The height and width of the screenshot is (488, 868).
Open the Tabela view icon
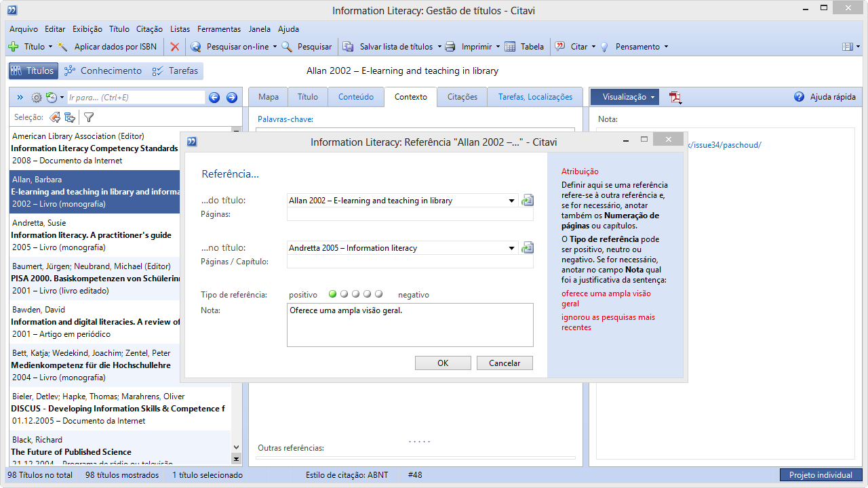509,47
